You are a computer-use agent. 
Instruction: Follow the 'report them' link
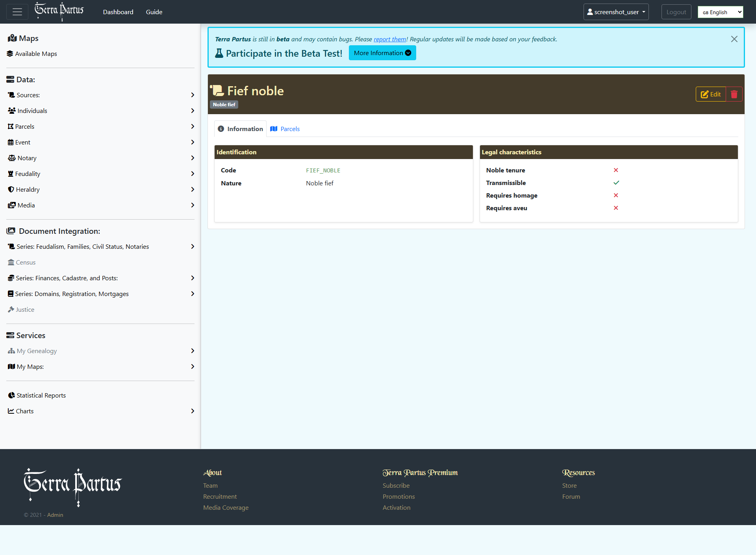point(389,39)
